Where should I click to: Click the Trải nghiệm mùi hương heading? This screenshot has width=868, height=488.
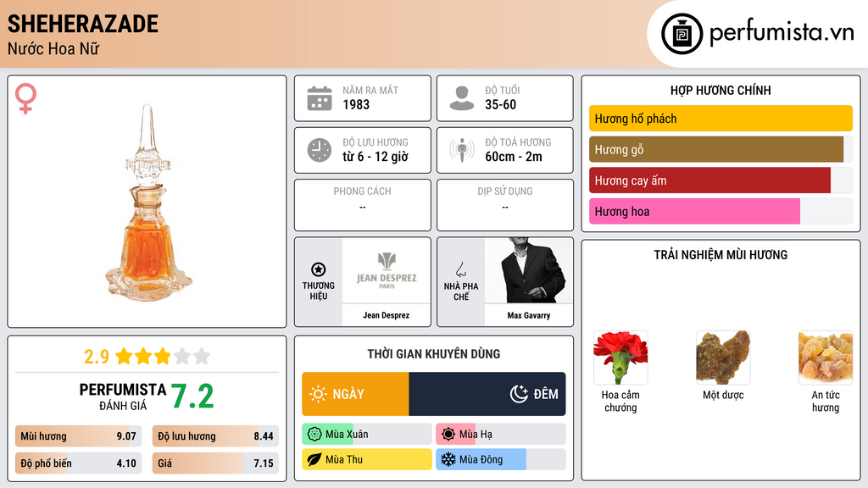click(721, 255)
